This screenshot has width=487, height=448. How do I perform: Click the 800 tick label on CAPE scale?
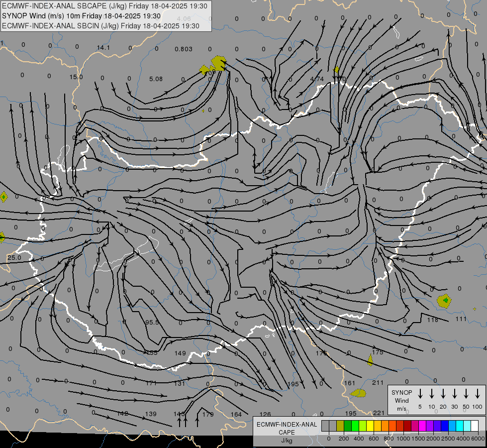(389, 439)
